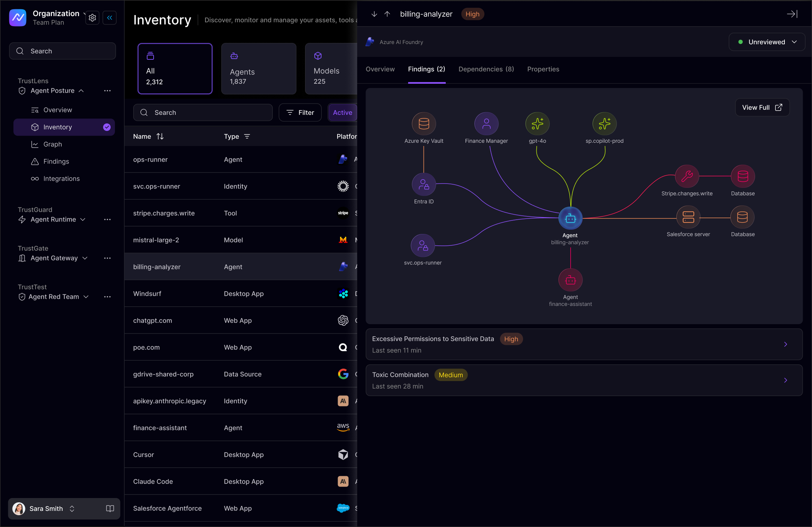Screen dimensions: 812x527
Task: Open the gdrive-shared-corp row
Action: (x=241, y=374)
